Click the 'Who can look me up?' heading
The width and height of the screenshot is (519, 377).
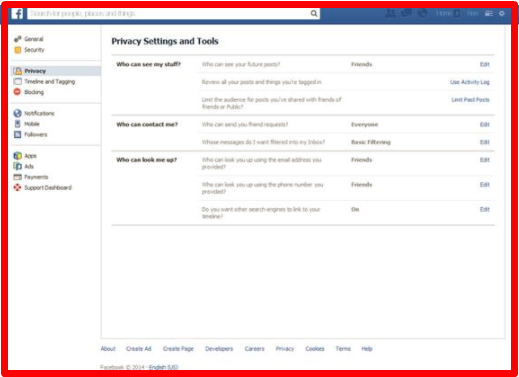[147, 160]
